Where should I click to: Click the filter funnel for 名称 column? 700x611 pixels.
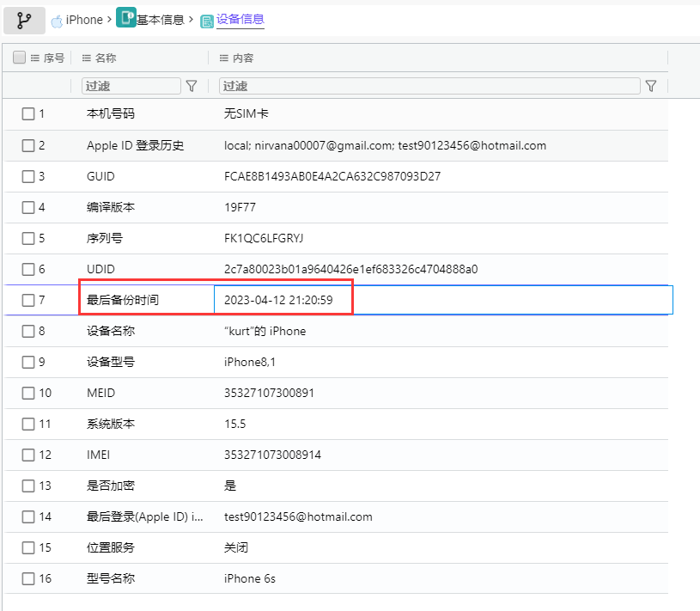(192, 86)
